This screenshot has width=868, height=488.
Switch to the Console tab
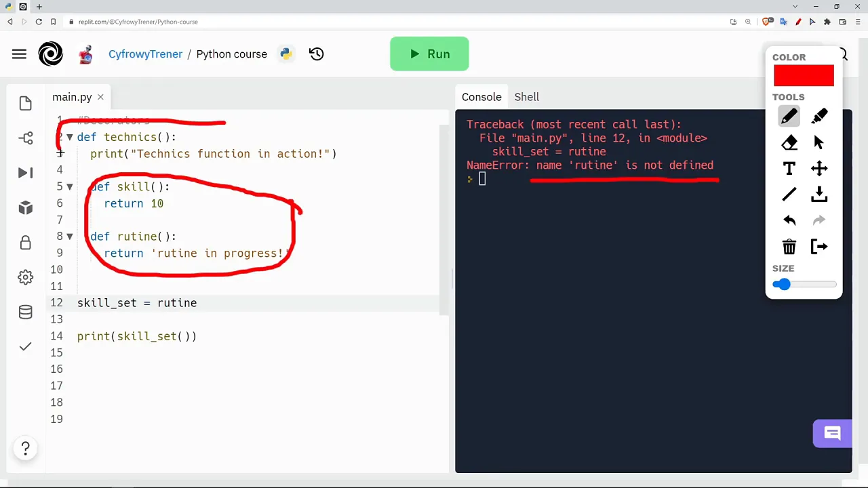[x=481, y=97]
